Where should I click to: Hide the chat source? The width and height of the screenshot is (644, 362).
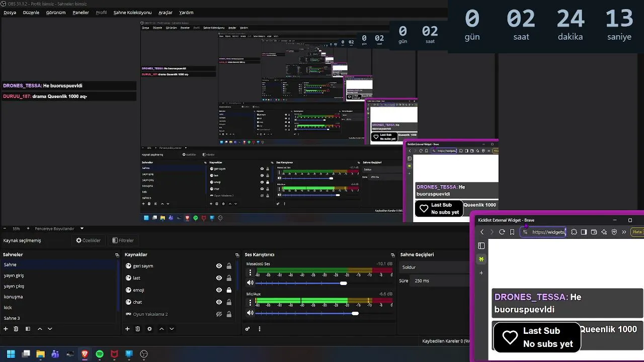click(219, 302)
